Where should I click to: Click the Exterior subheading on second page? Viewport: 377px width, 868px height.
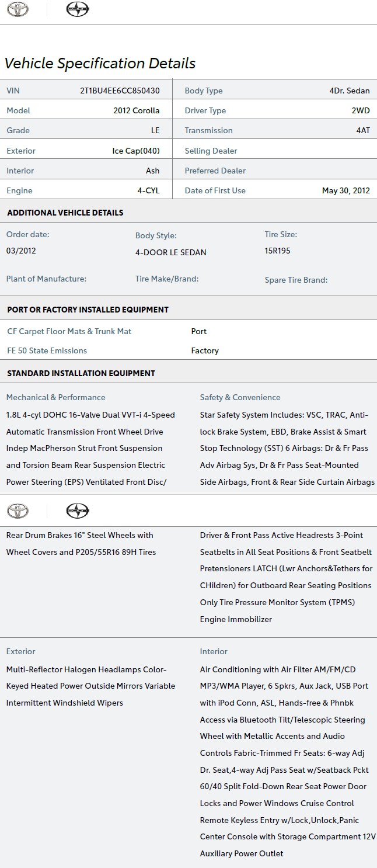tap(20, 651)
